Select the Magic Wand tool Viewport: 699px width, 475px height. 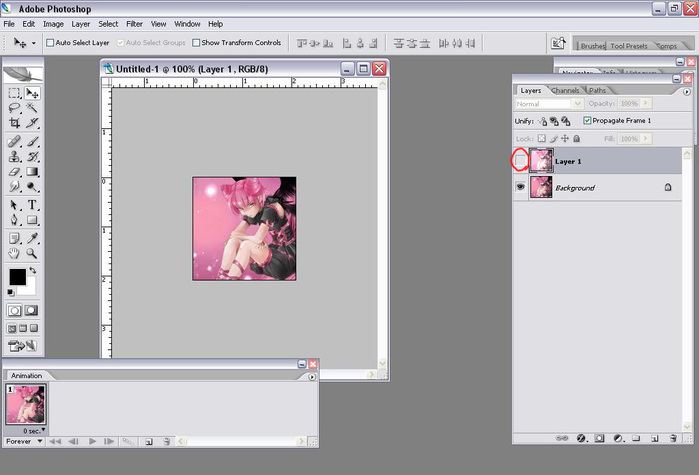tap(32, 107)
